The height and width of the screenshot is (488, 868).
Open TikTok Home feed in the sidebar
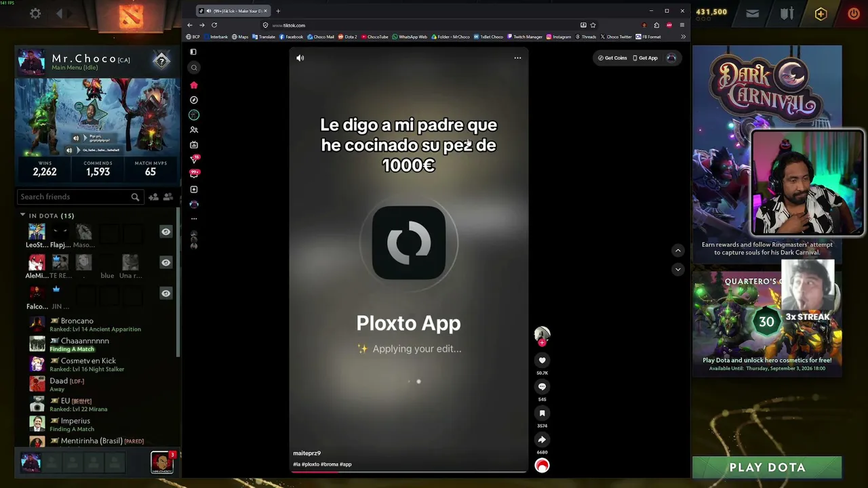pyautogui.click(x=193, y=85)
